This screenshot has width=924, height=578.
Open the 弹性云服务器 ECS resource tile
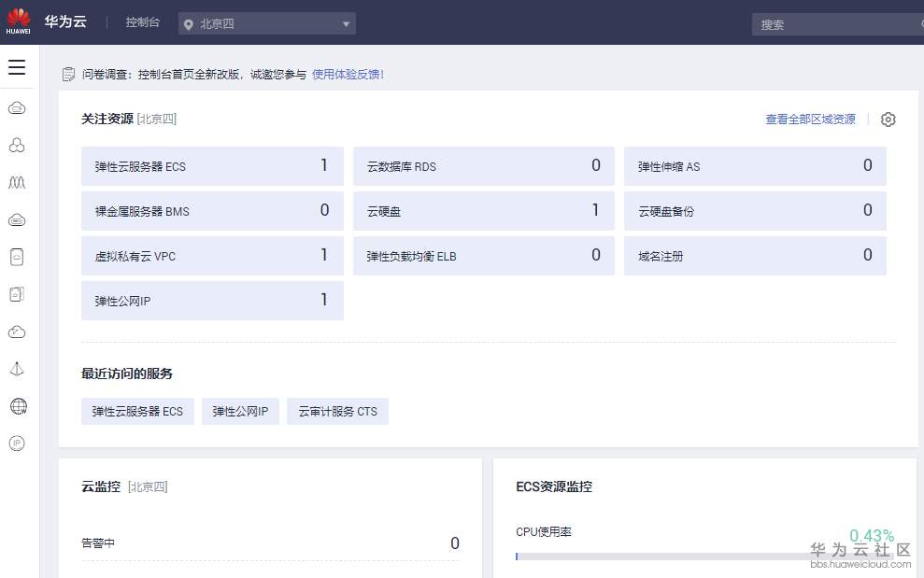(x=212, y=166)
